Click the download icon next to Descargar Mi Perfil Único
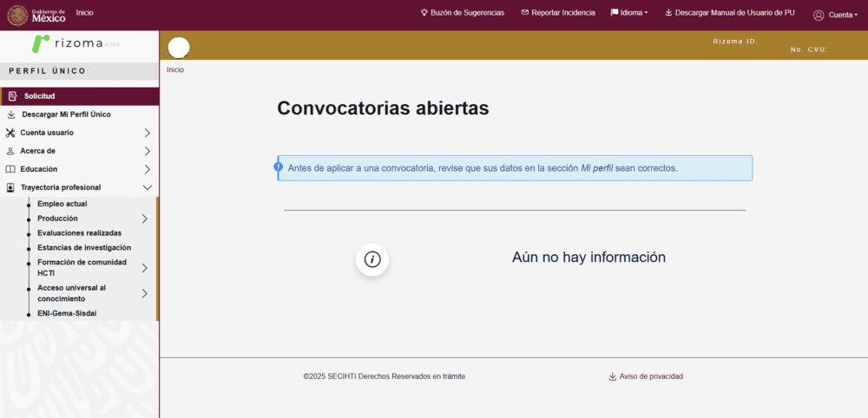 [11, 114]
